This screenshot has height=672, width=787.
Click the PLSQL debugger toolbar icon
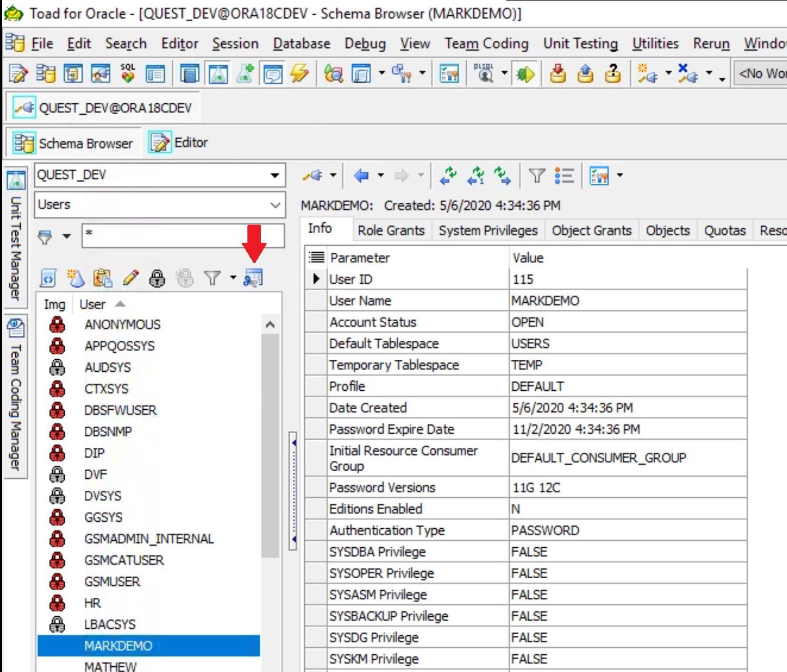coord(484,74)
